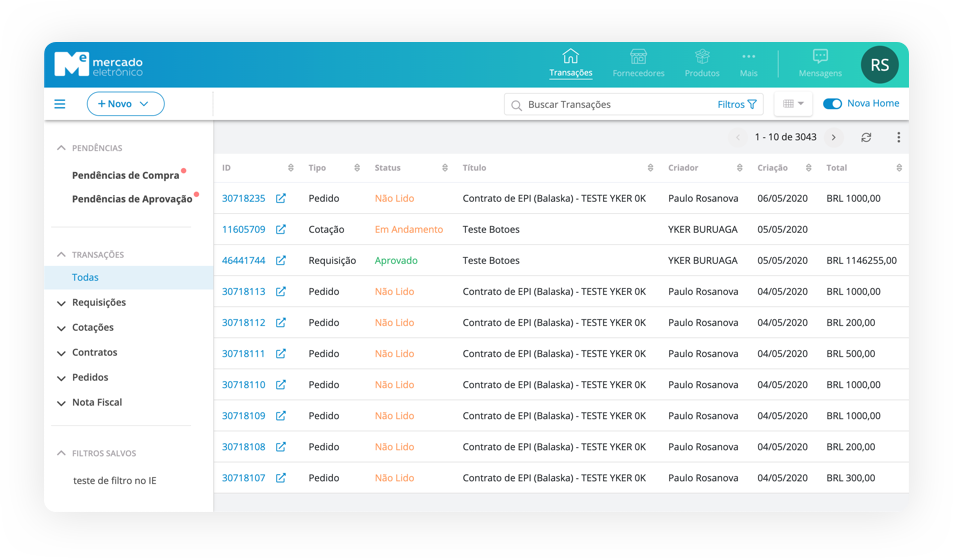Viewport: 953px width, 558px height.
Task: Open Pendências de Aprovação
Action: click(132, 199)
